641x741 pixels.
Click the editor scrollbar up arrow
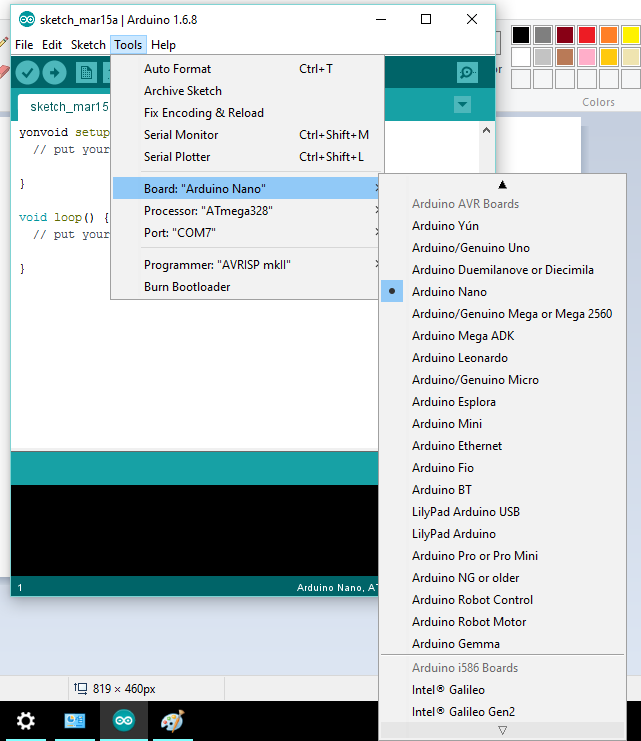point(486,130)
